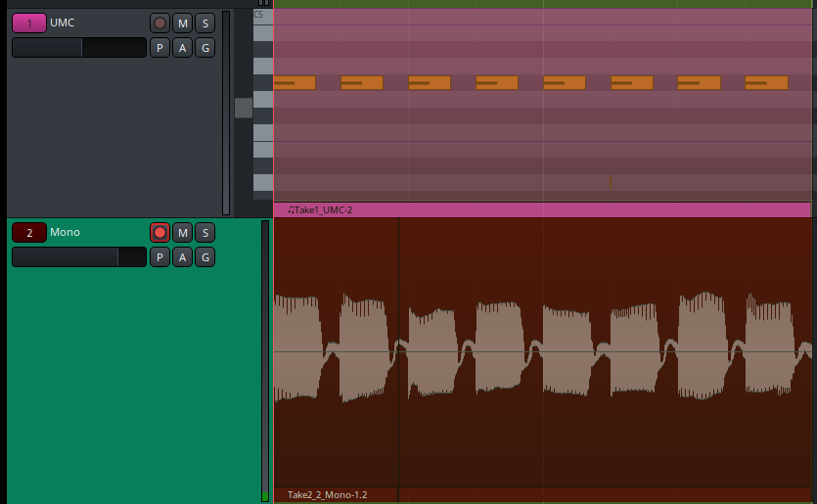The height and width of the screenshot is (504, 817).
Task: Click the first orange MIDI note
Action: coord(295,83)
